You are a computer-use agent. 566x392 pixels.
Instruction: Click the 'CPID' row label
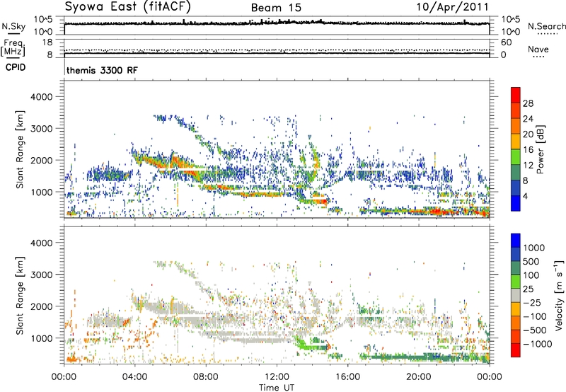click(x=16, y=67)
